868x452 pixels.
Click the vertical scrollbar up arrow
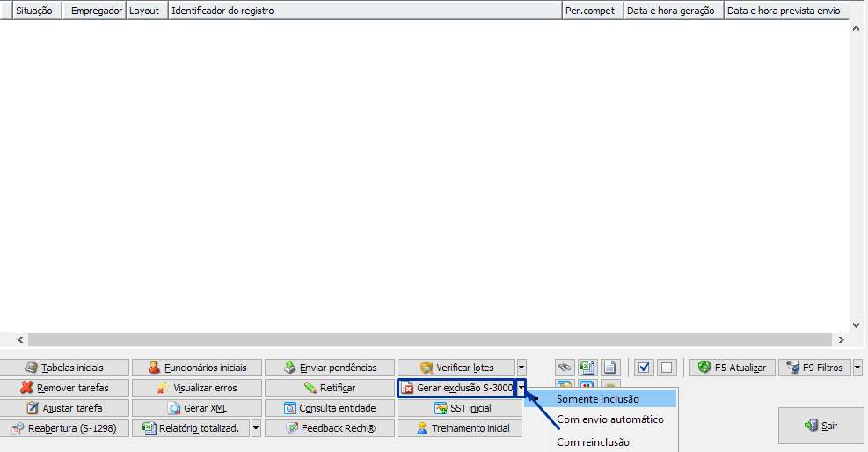click(x=856, y=27)
